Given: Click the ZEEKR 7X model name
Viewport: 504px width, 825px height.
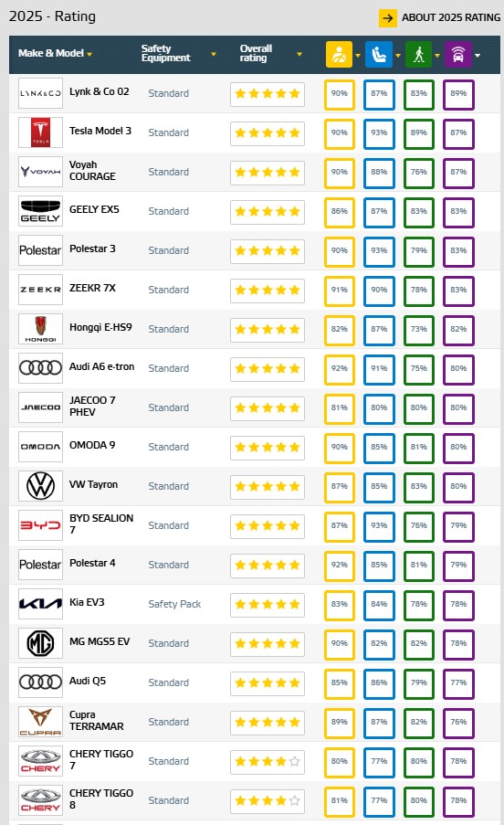Looking at the screenshot, I should click(x=92, y=288).
